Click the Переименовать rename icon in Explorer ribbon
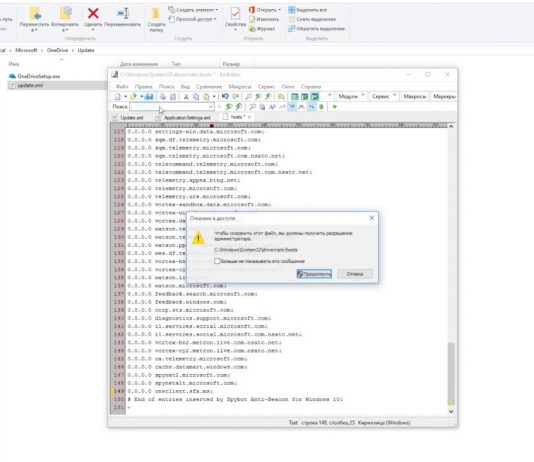Viewport: 534px width, 462px height. (123, 14)
